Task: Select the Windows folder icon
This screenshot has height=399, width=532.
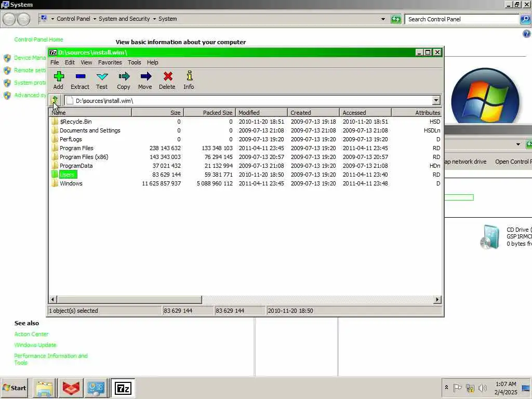Action: click(x=55, y=183)
